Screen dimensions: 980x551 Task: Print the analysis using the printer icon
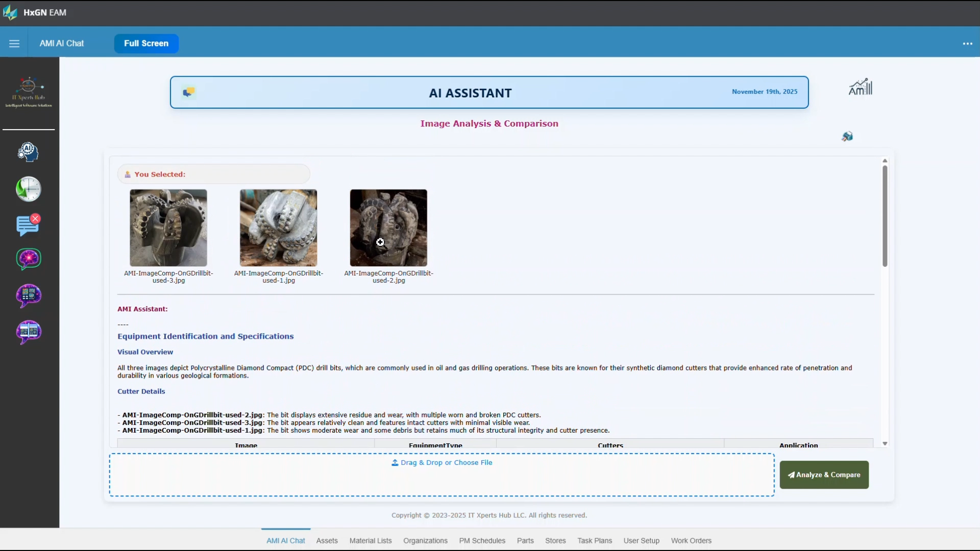point(847,136)
